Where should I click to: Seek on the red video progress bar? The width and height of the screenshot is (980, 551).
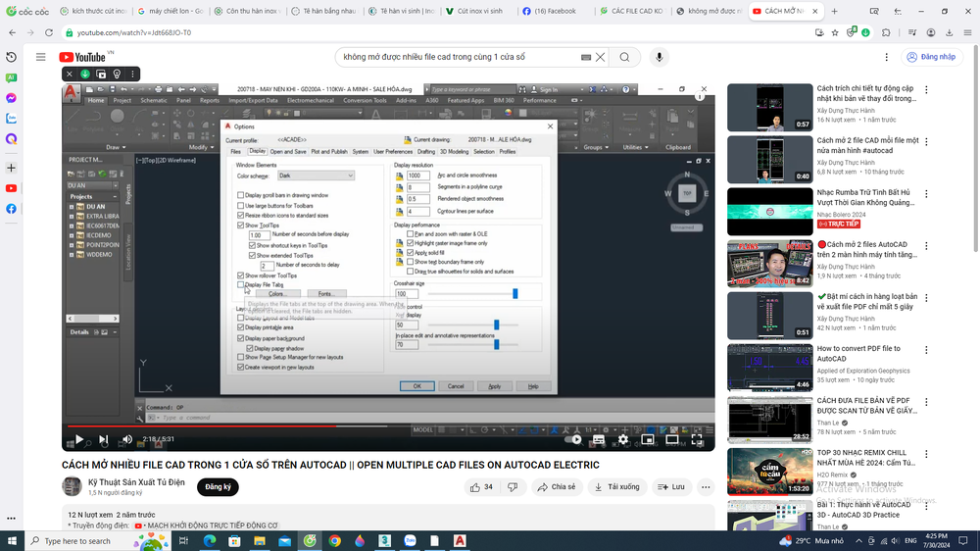tap(388, 426)
